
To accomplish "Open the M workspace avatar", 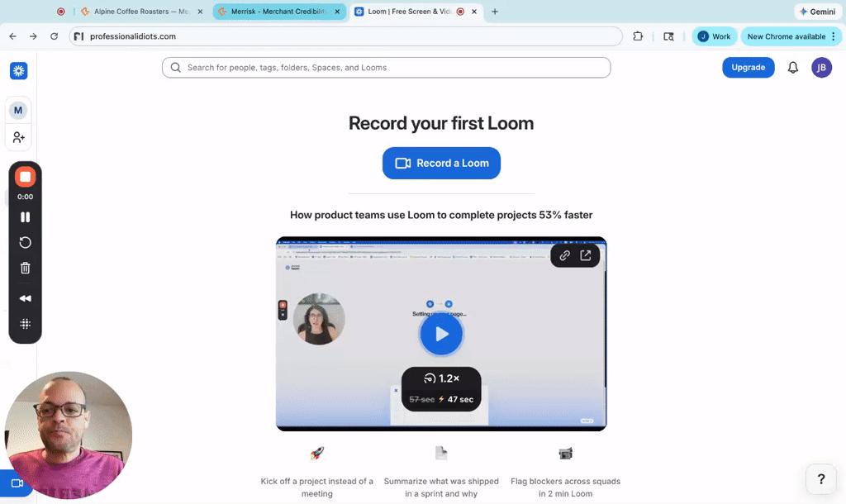I will tap(18, 110).
